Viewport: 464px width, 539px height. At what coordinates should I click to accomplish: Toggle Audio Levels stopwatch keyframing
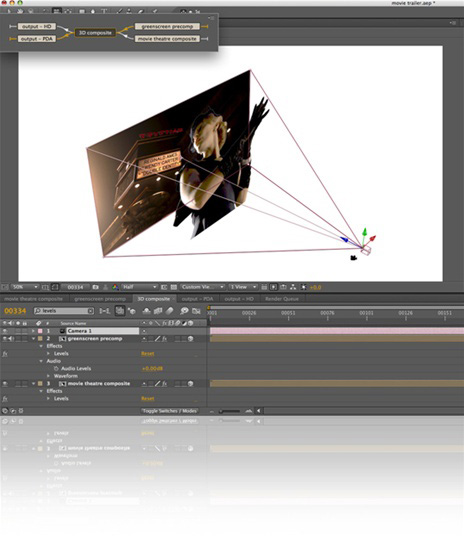[56, 368]
